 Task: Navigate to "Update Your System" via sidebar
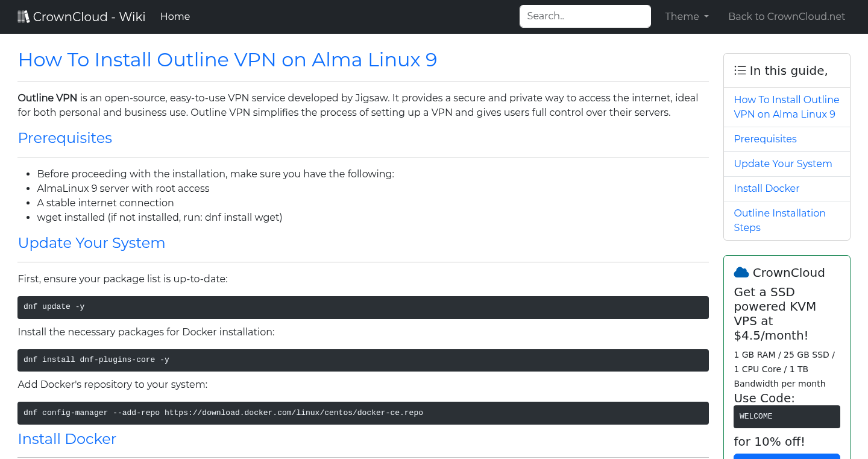783,163
